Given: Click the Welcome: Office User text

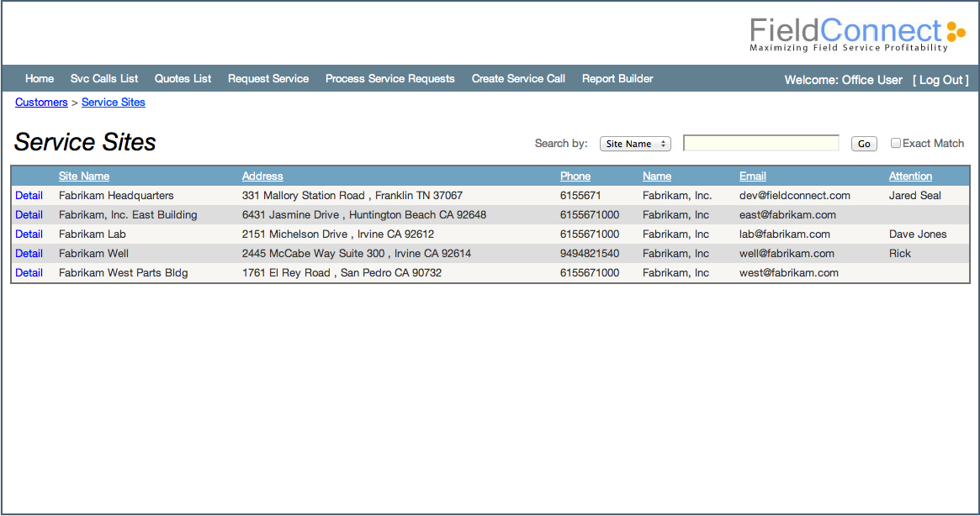Looking at the screenshot, I should tap(843, 80).
